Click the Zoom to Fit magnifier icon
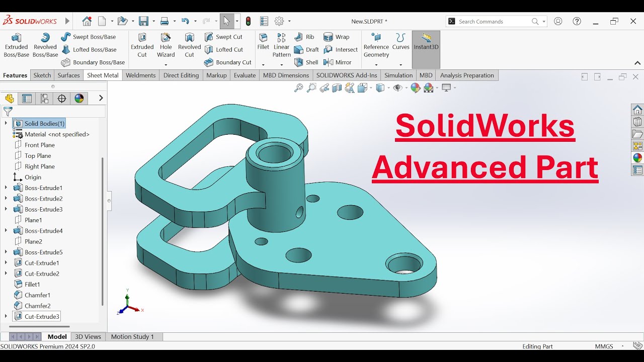The width and height of the screenshot is (644, 362). point(299,88)
